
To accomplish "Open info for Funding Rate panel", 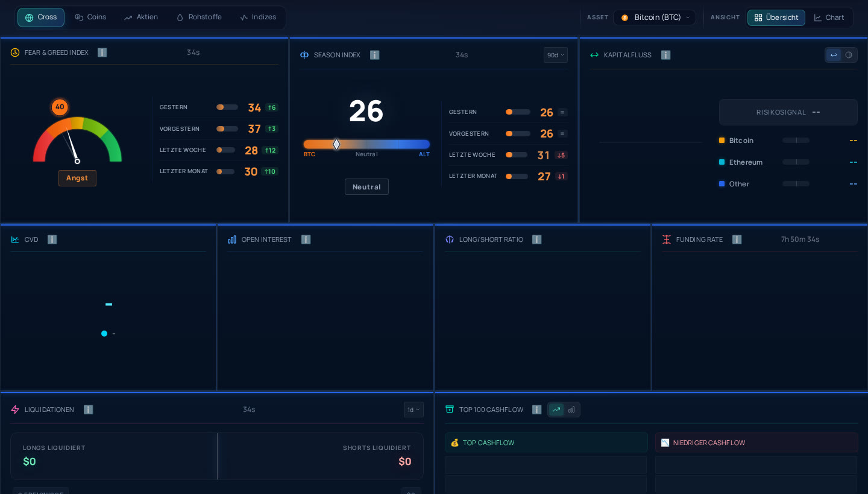I will 737,239.
